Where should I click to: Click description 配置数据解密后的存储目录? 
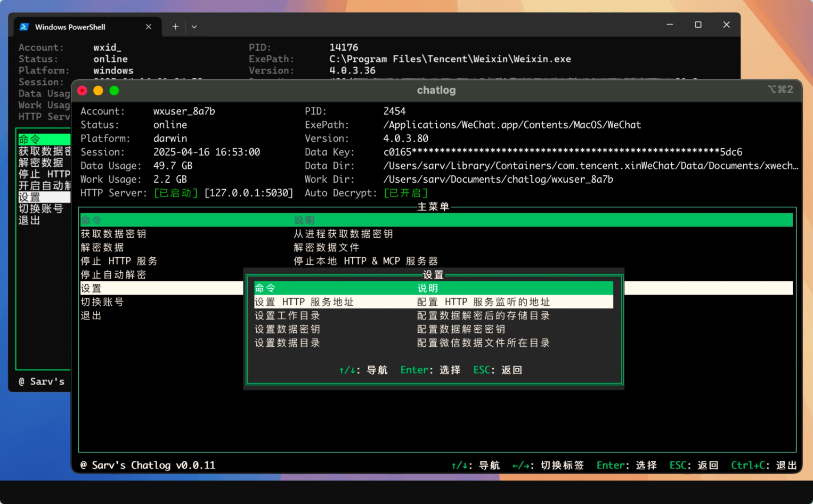click(483, 316)
